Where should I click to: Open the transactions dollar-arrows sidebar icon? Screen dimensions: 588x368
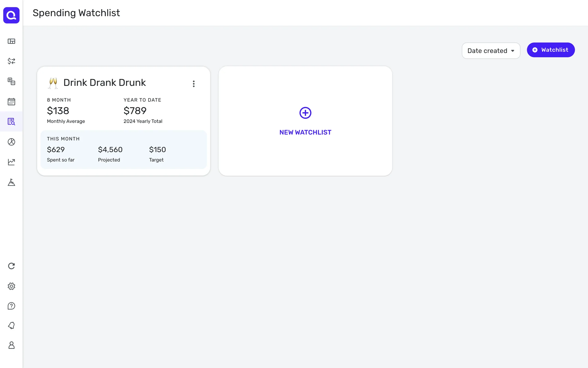tap(11, 61)
